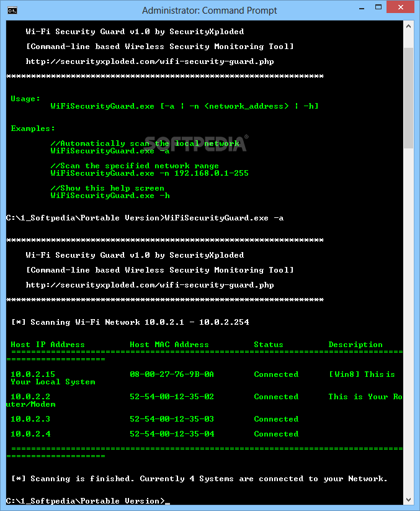This screenshot has height=511, width=420.
Task: Click MAC address 52-54-00-12-35-04
Action: [x=172, y=434]
